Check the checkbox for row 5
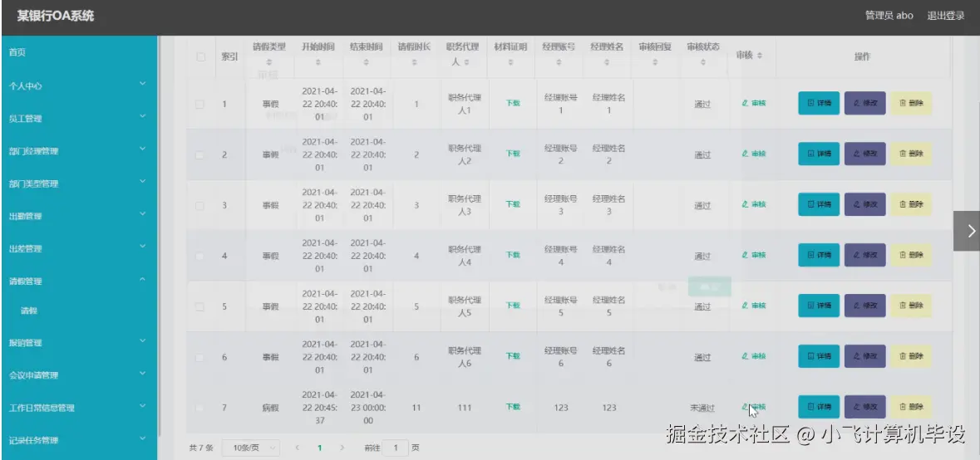The width and height of the screenshot is (980, 460). [x=200, y=306]
